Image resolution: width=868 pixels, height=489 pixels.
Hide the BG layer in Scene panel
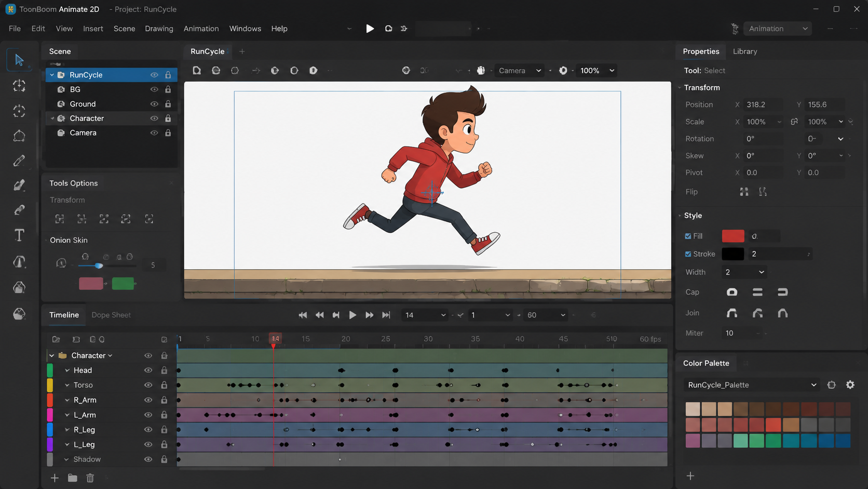(x=154, y=89)
